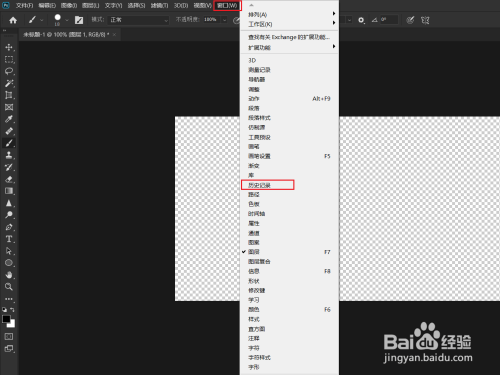Select the Rectangular Marquee tool
The width and height of the screenshot is (500, 375).
[9, 59]
